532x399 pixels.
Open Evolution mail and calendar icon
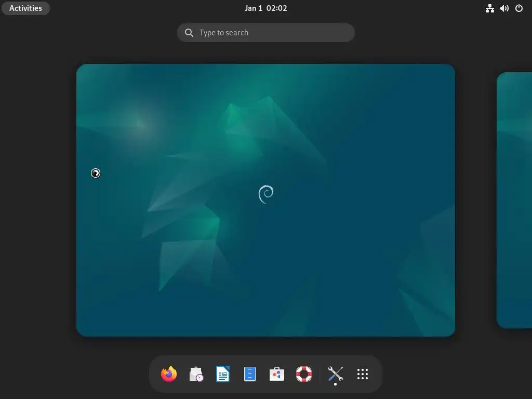[196, 374]
